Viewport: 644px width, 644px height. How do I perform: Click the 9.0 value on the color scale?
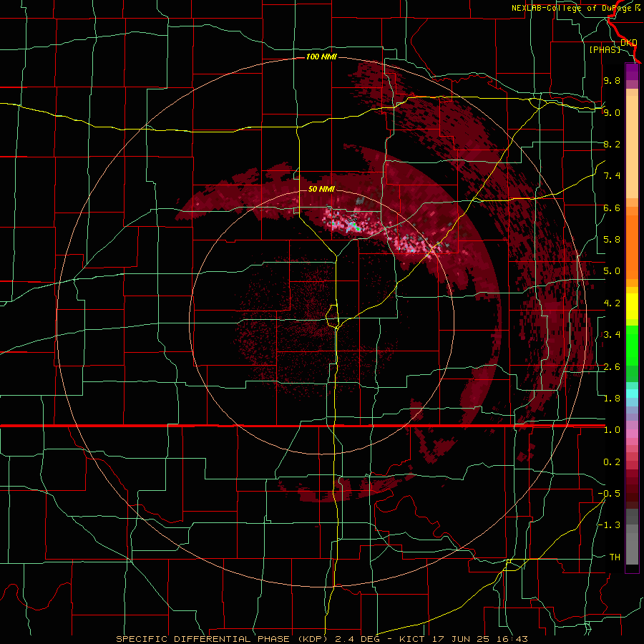coord(612,112)
